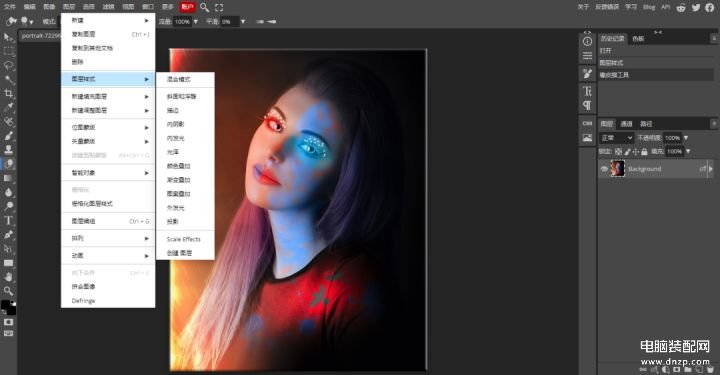Open the Facebook link icon
720x375 pixels.
coord(709,7)
